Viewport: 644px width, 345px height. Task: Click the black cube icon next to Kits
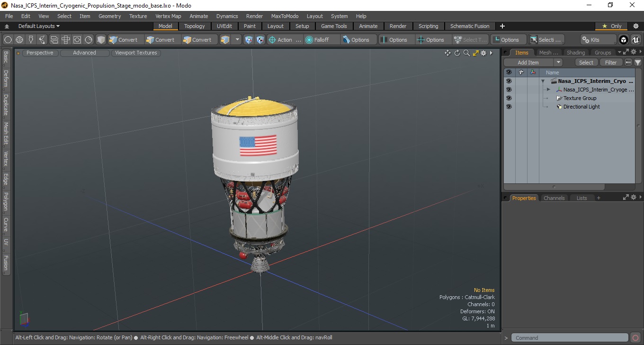(x=624, y=40)
